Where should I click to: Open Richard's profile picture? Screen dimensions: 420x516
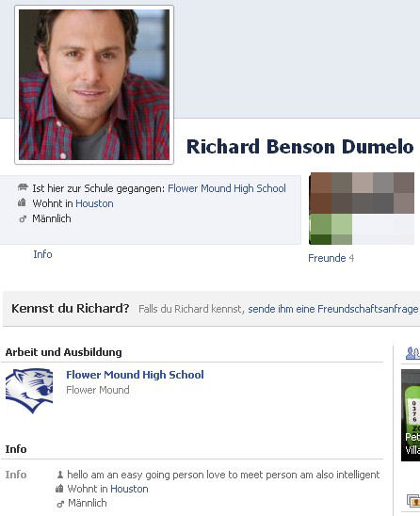click(94, 85)
